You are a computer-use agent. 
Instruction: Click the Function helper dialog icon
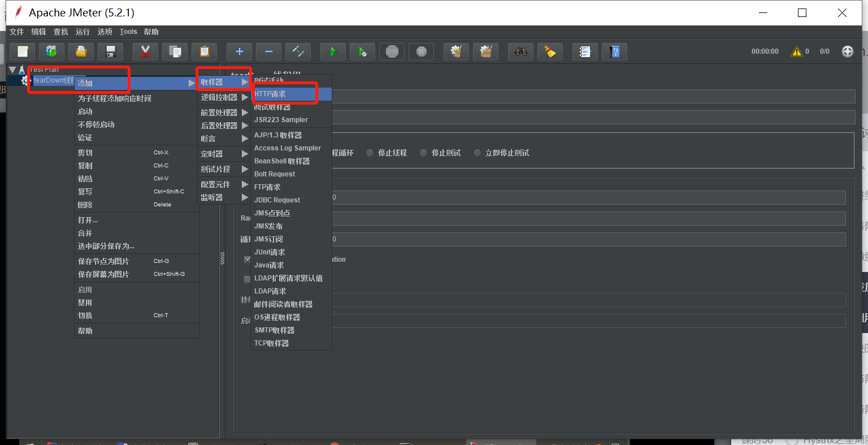(585, 51)
